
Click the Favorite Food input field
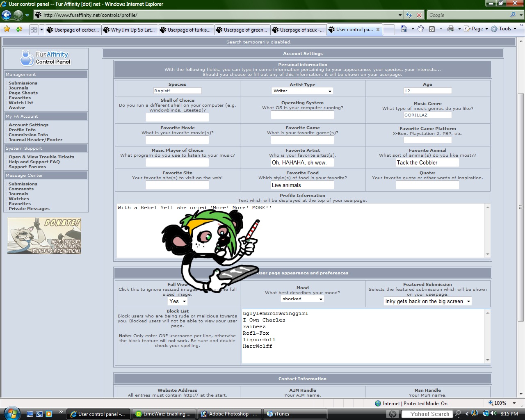[x=302, y=185]
